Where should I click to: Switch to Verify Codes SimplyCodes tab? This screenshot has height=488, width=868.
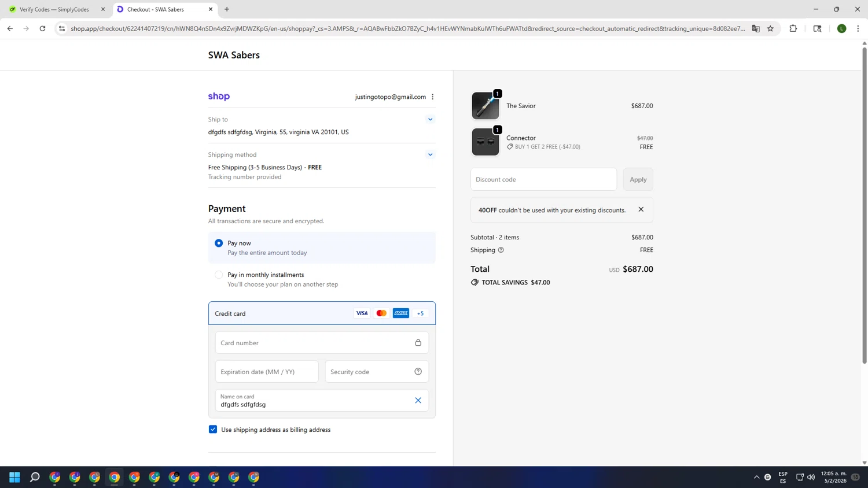click(x=53, y=9)
